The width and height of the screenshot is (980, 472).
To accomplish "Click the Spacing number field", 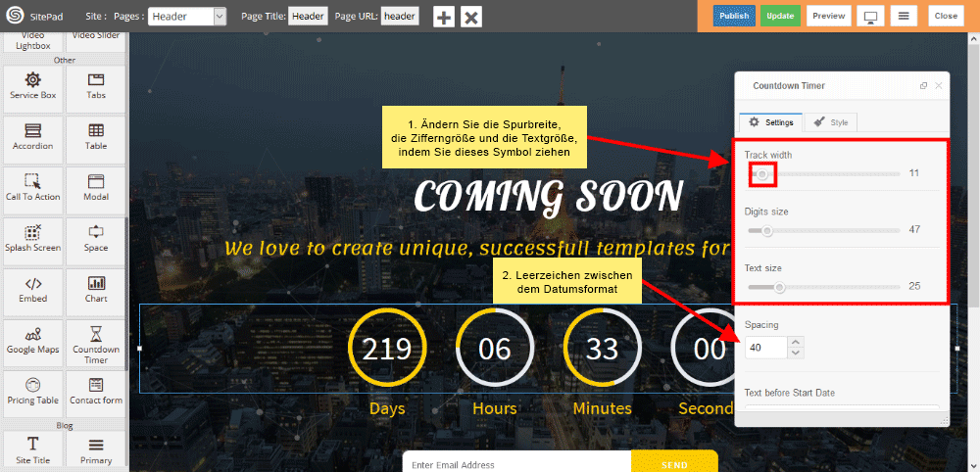I will click(x=765, y=347).
